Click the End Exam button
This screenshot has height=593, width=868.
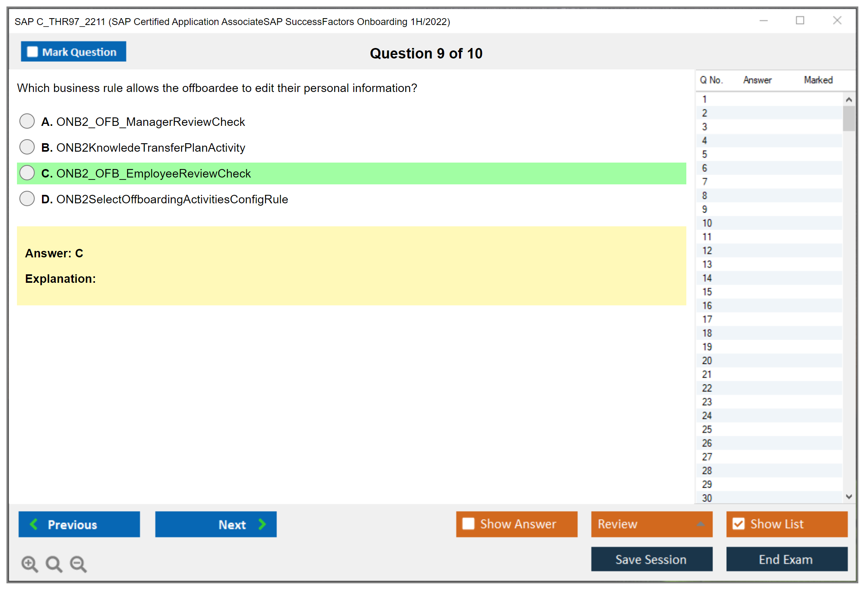[786, 559]
